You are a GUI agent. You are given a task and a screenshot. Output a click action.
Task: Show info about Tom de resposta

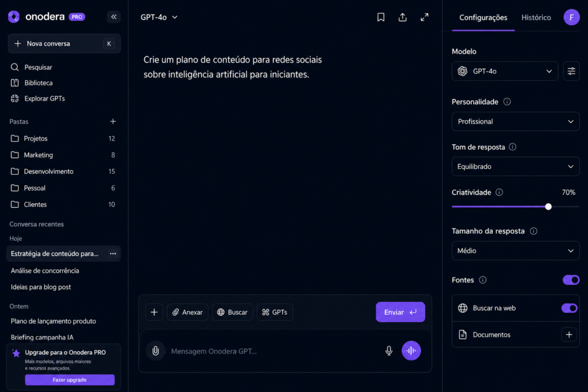[x=513, y=147]
